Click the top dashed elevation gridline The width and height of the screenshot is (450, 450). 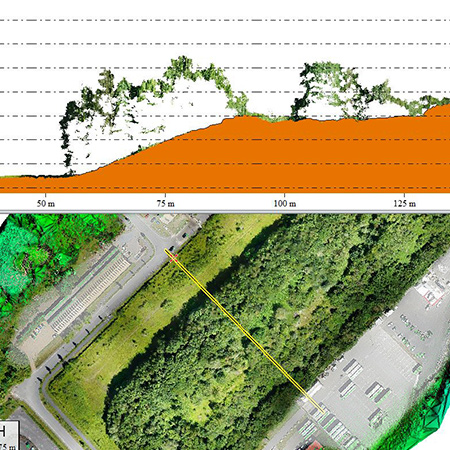coord(225,20)
